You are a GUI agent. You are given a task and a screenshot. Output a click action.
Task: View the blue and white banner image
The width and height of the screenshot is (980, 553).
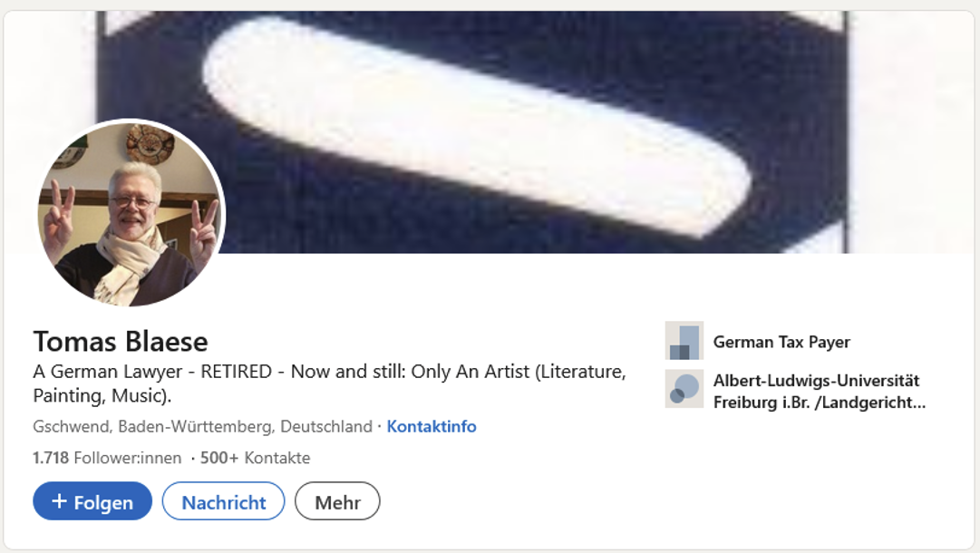489,131
